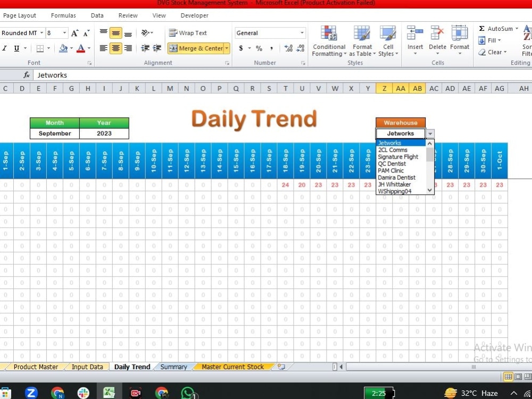Expand the Font Size dropdown
532x399 pixels.
tap(63, 32)
